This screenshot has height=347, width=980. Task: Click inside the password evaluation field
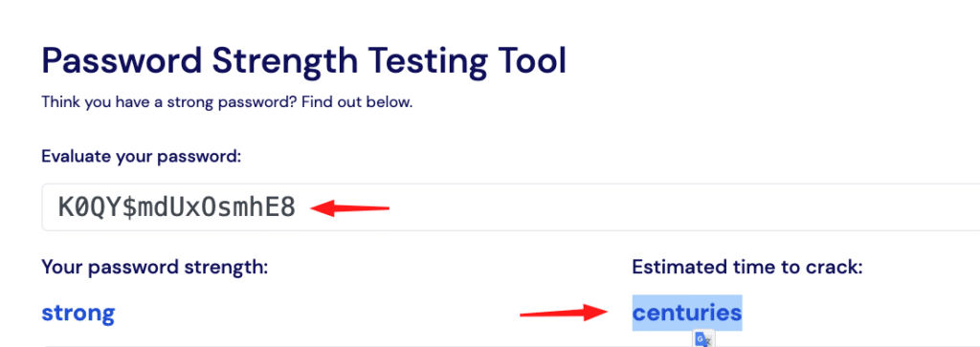(511, 207)
